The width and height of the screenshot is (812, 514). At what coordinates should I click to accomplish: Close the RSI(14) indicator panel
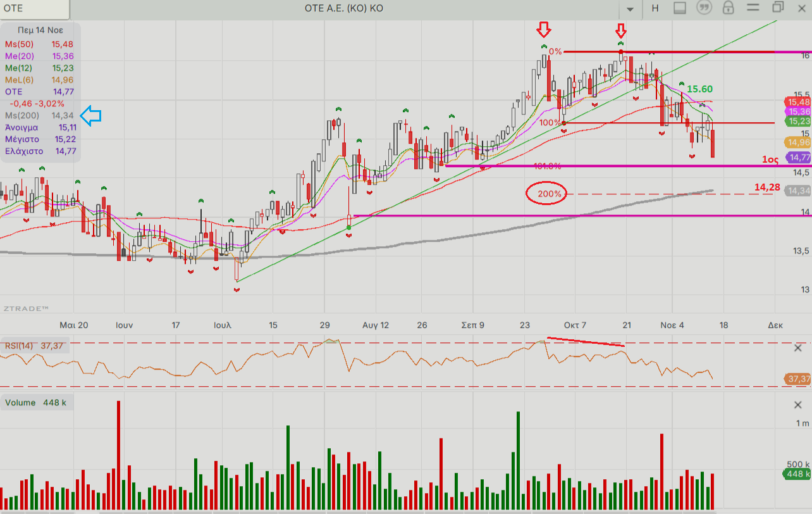[x=798, y=348]
